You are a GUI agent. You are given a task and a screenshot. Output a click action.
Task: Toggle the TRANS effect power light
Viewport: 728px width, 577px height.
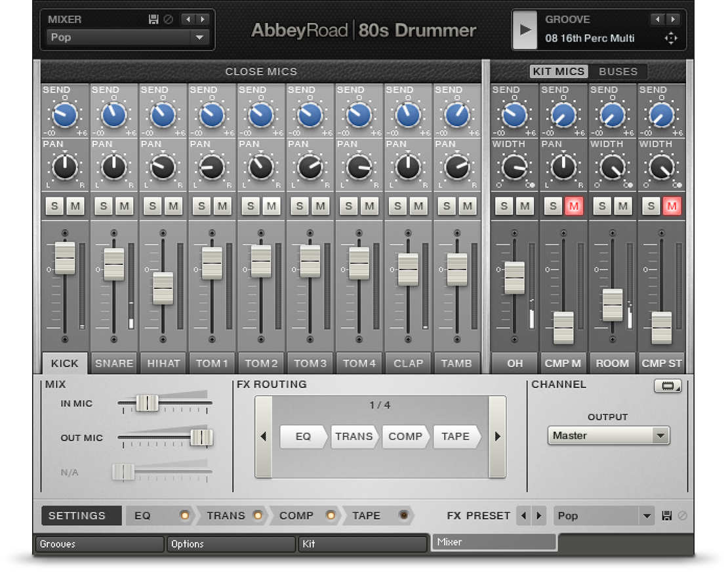[x=257, y=515]
